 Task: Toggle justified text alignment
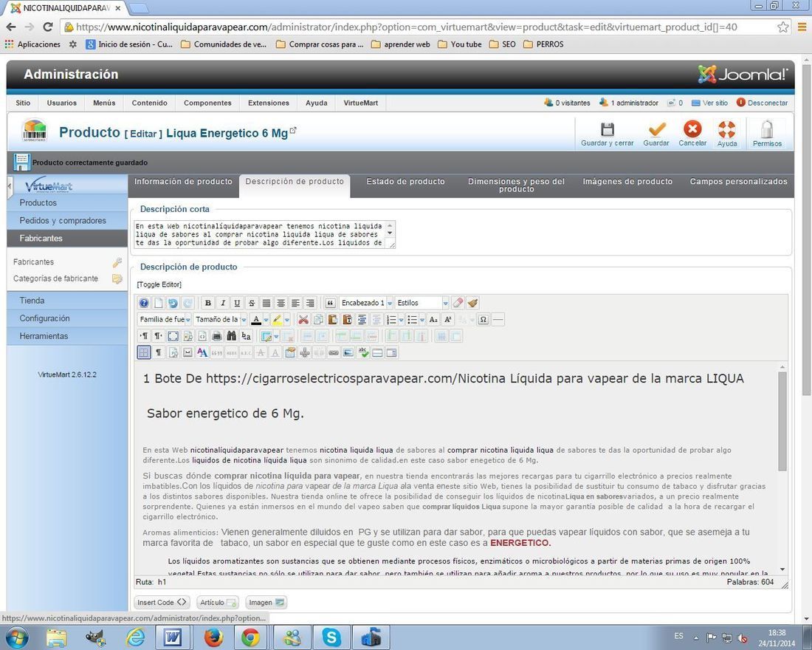click(x=266, y=304)
